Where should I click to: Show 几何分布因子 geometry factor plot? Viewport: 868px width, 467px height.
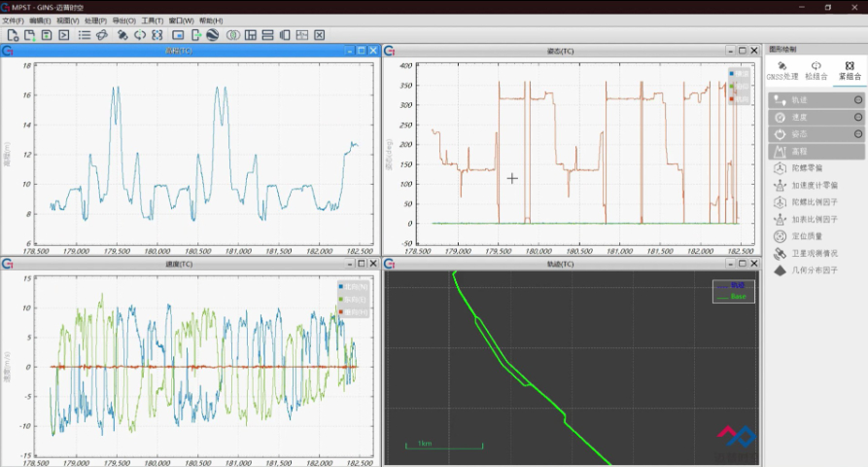[x=816, y=269]
